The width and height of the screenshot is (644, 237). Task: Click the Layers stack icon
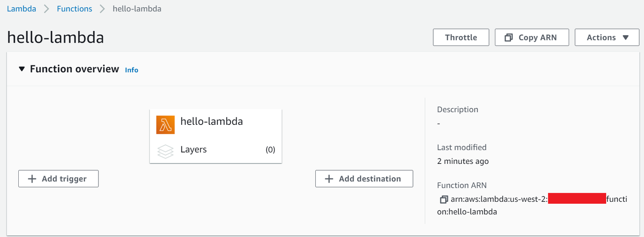[165, 151]
